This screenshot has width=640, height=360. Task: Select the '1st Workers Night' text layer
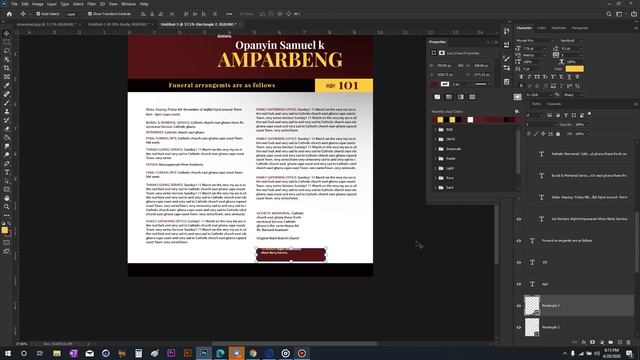(x=589, y=219)
